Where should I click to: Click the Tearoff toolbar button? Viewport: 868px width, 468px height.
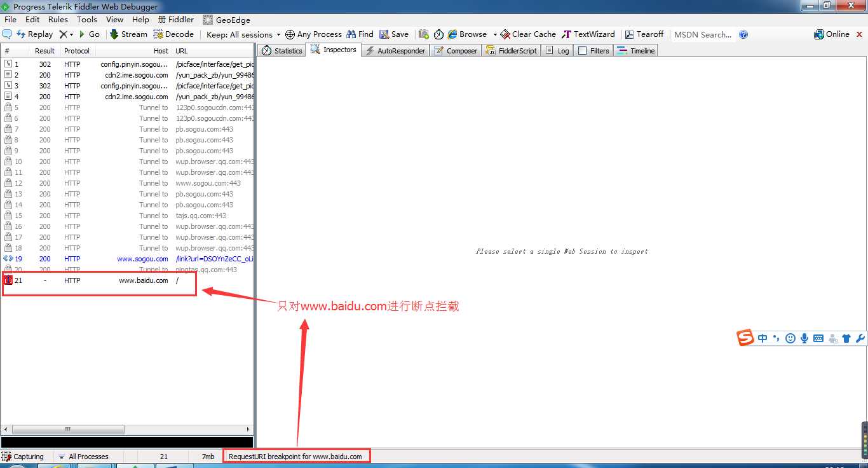(x=644, y=34)
